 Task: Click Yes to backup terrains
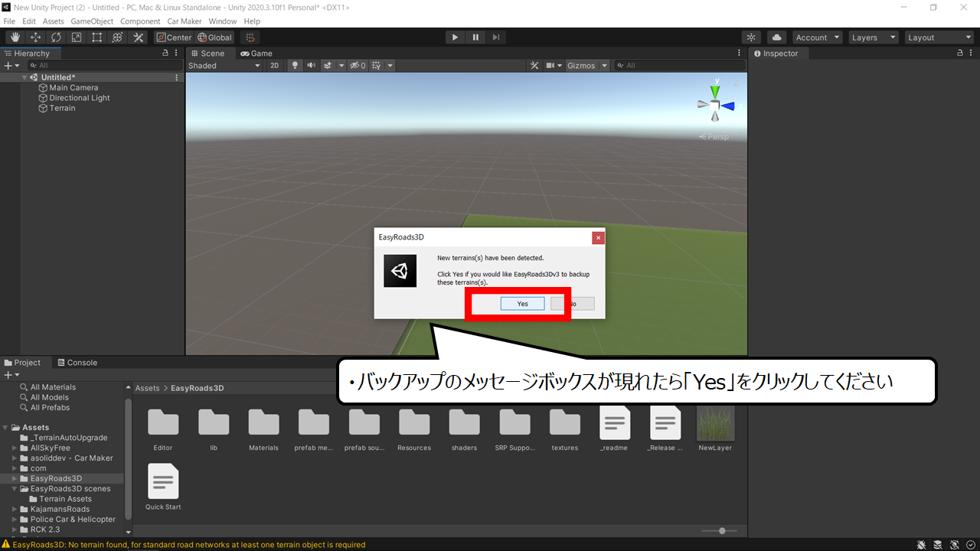click(x=522, y=304)
